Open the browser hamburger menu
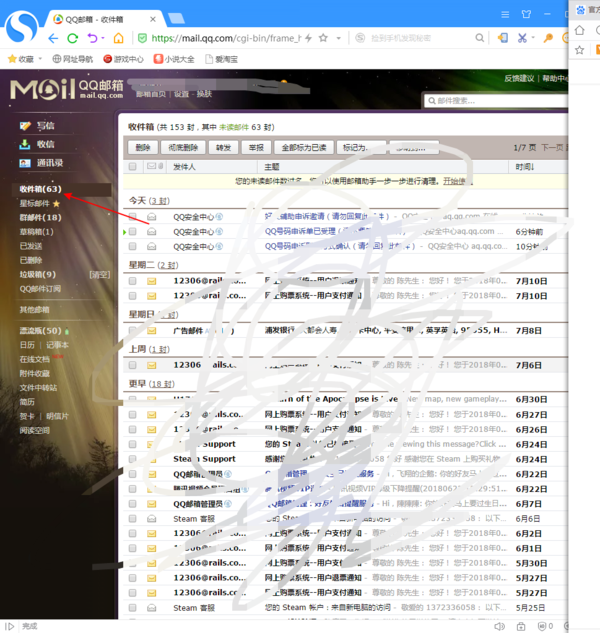 [x=505, y=15]
